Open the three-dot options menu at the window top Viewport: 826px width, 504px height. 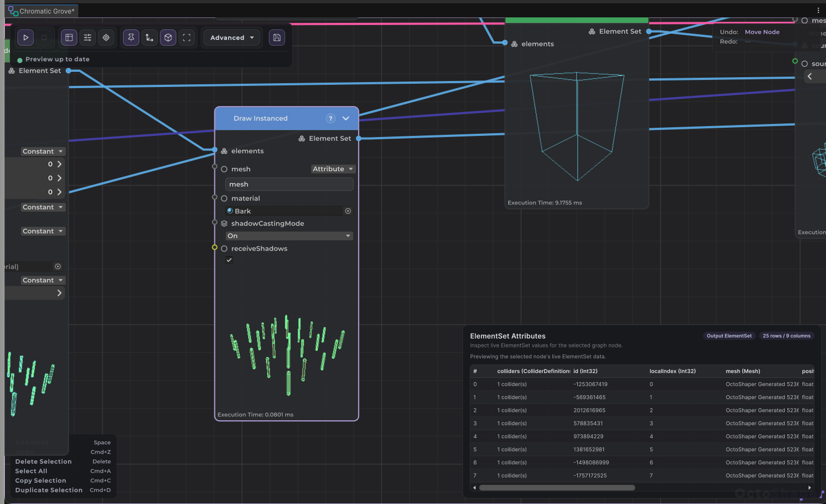tap(818, 10)
